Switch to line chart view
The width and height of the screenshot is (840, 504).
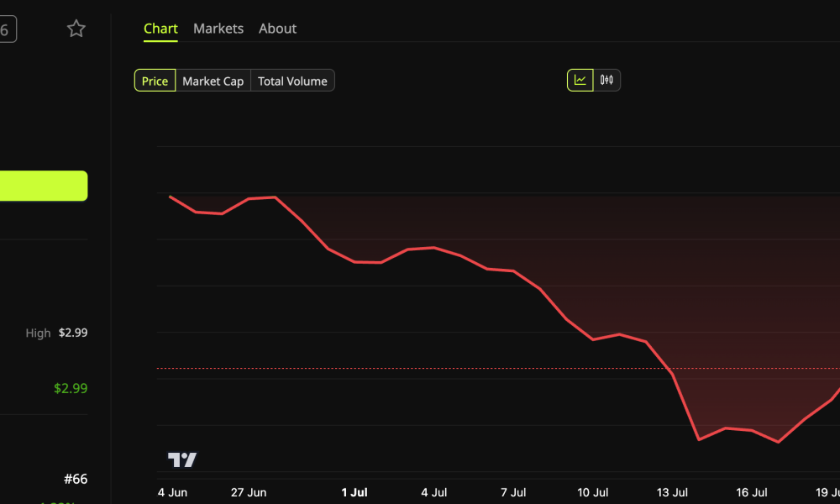coord(580,81)
